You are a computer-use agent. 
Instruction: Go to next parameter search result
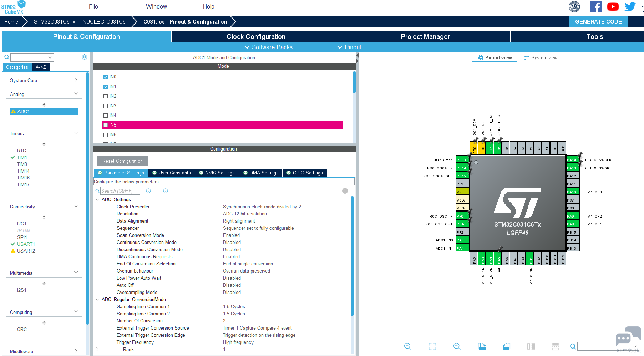tap(166, 191)
